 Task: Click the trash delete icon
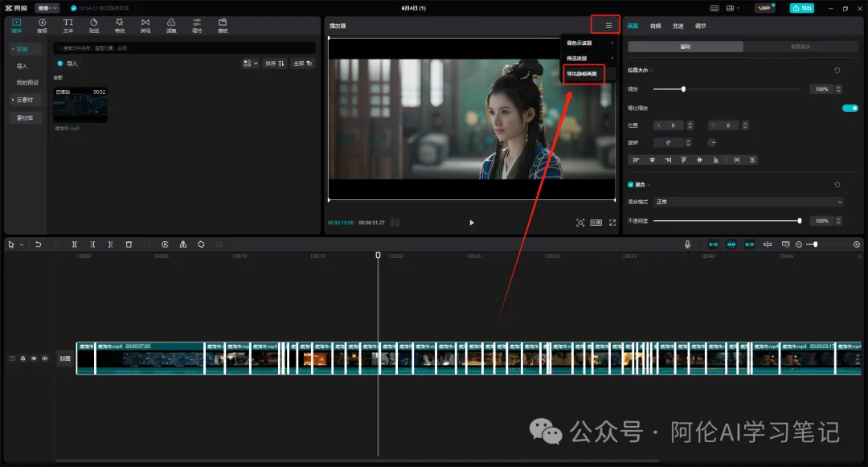pos(129,244)
